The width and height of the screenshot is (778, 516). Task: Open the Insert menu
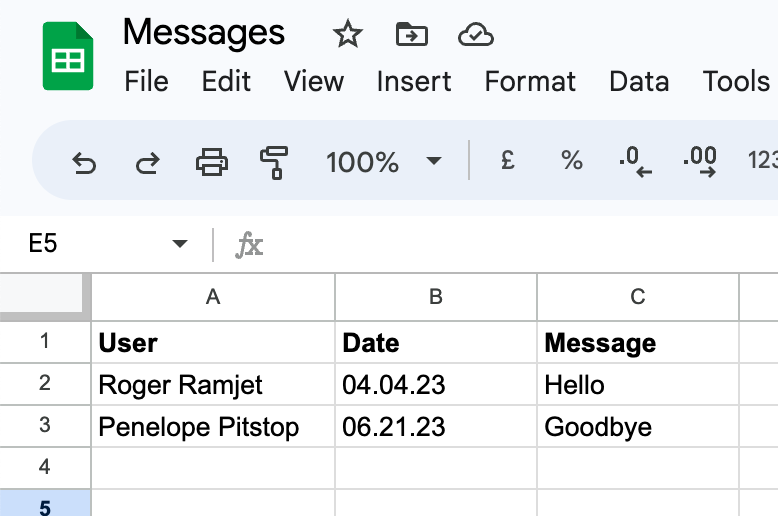point(414,81)
